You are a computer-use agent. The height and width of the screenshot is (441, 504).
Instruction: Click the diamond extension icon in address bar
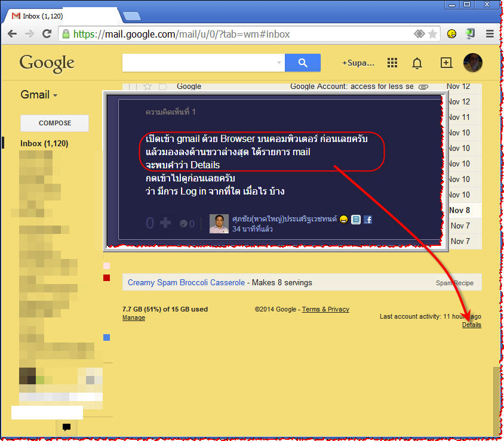point(419,34)
